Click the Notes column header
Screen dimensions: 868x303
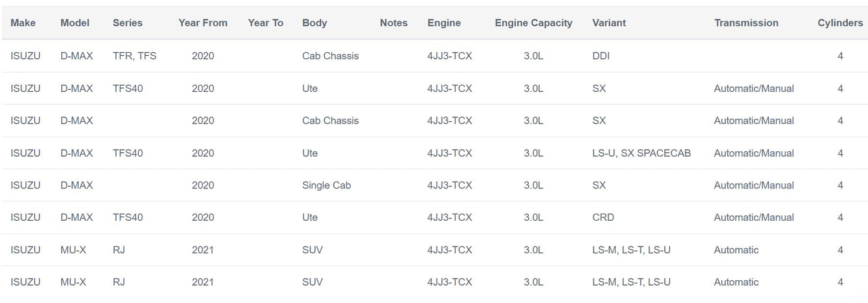tap(393, 23)
